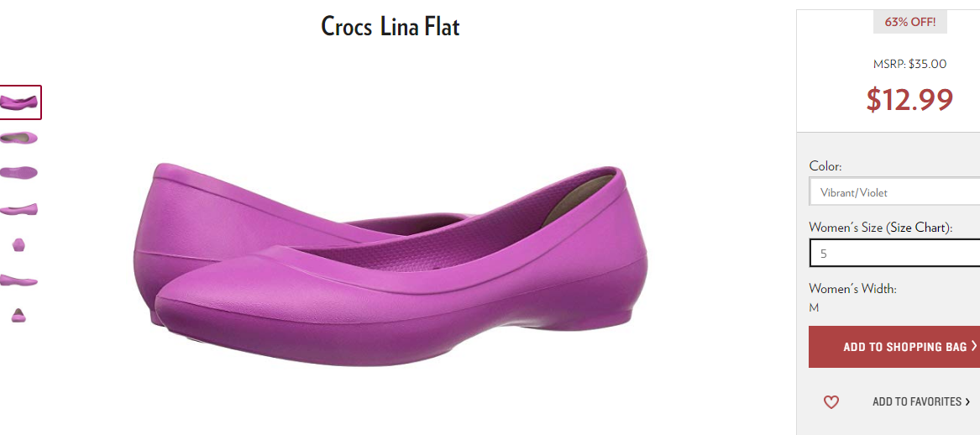
Task: Click the main purple flat shoe image
Action: coord(390,264)
